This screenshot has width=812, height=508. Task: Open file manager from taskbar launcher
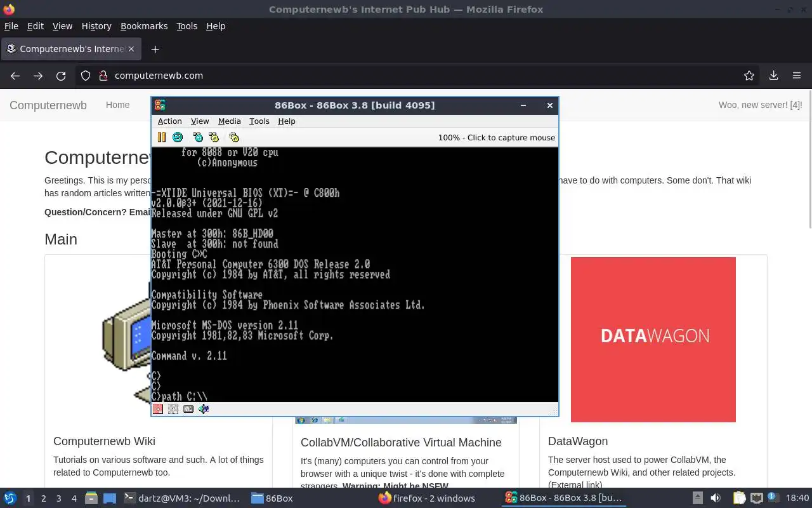[91, 498]
